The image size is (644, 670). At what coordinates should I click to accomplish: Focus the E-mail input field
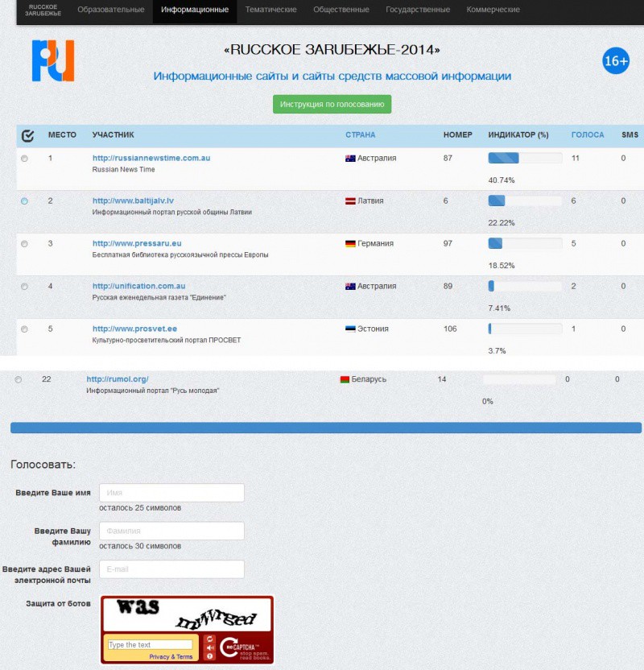(171, 569)
